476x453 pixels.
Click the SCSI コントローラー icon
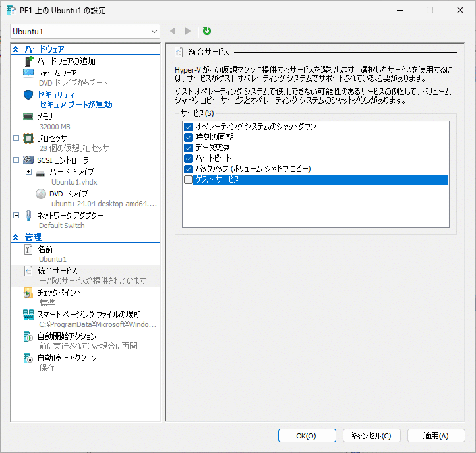click(x=28, y=160)
